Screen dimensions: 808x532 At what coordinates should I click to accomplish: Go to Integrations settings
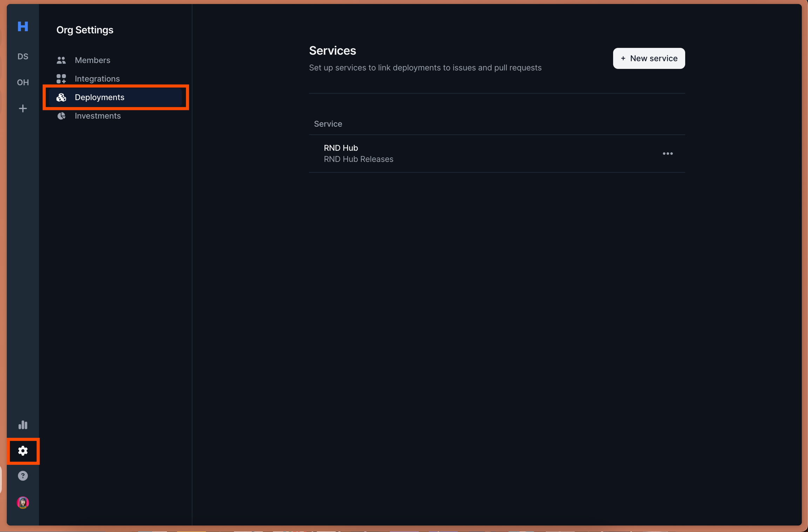97,79
